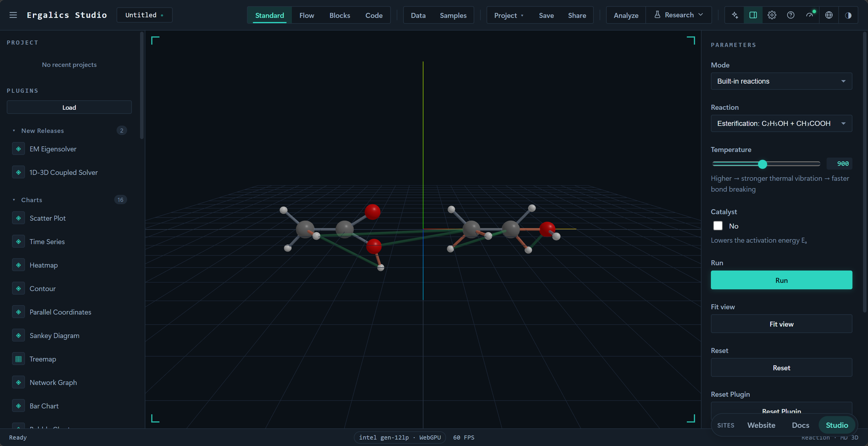Click the Untitled project name field
Image resolution: width=868 pixels, height=446 pixels.
[x=144, y=15]
